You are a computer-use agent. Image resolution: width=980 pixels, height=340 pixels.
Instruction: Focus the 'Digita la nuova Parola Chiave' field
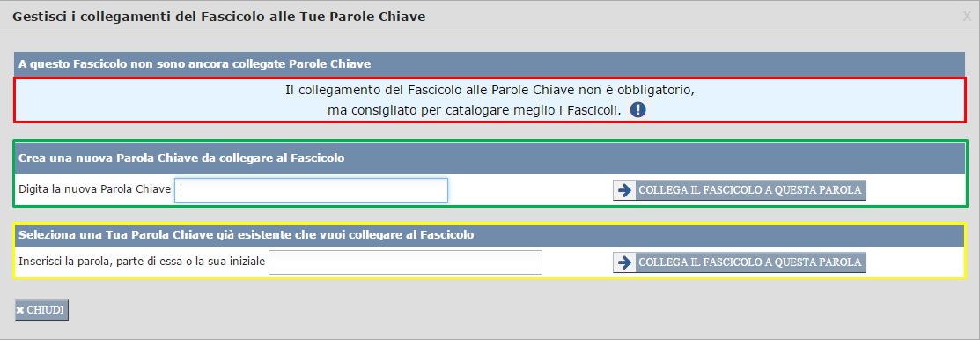[311, 190]
